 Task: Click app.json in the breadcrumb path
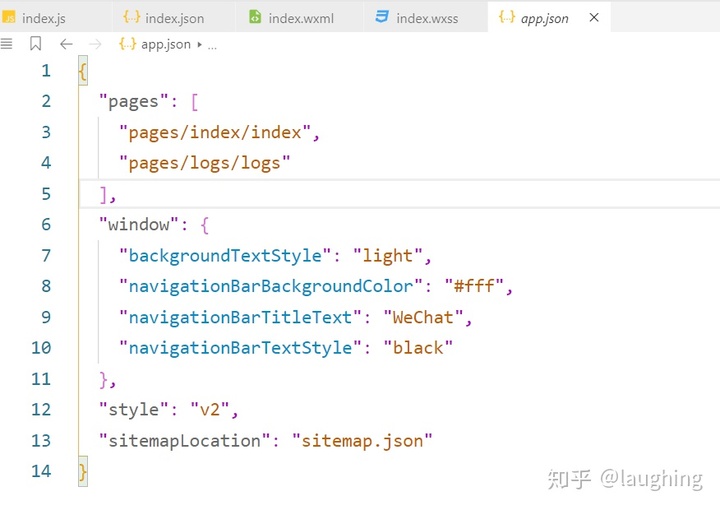coord(165,44)
